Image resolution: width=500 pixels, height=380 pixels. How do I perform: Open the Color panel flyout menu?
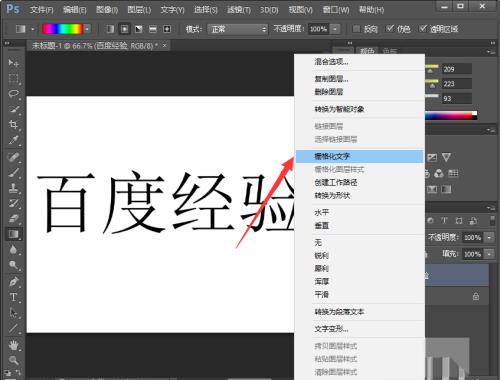click(x=490, y=52)
